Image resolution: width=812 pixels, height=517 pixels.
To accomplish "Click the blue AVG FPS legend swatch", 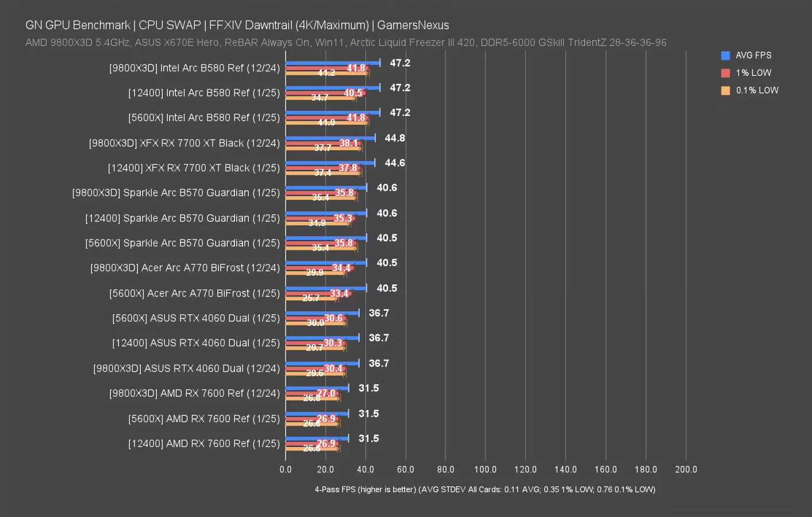I will [x=725, y=56].
